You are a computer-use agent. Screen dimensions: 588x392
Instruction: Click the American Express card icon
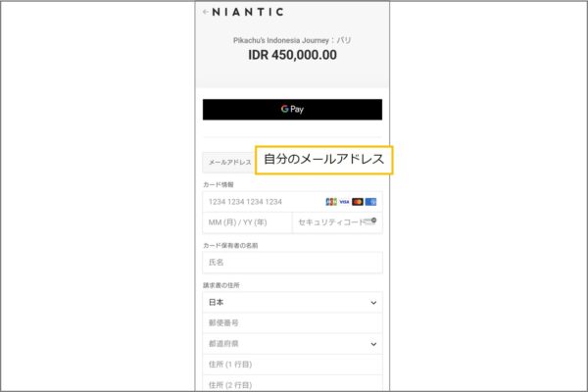(370, 202)
